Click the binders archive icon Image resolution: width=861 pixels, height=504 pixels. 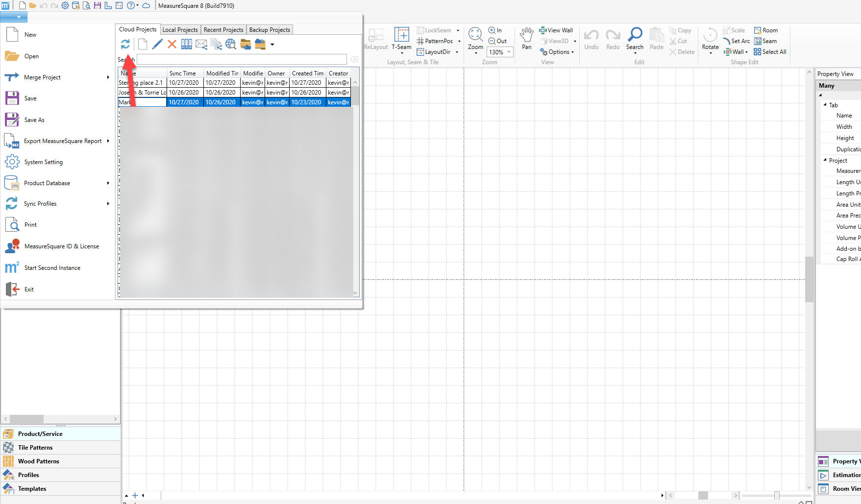tap(187, 45)
